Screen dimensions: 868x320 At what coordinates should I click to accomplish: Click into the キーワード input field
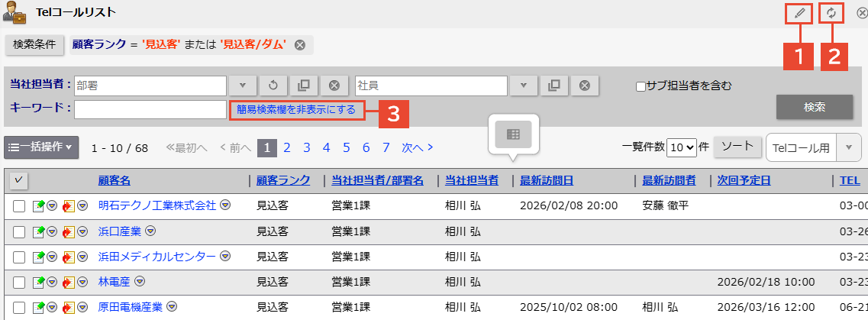tap(150, 110)
